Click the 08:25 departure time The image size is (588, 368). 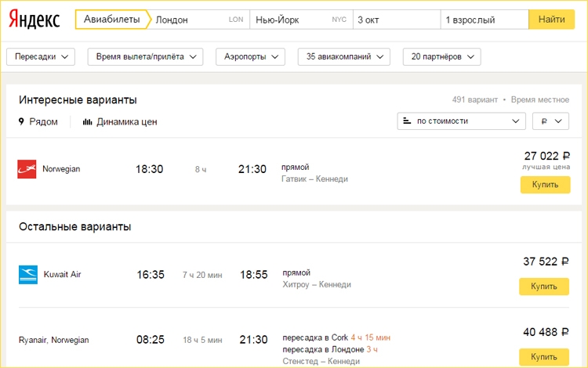151,340
